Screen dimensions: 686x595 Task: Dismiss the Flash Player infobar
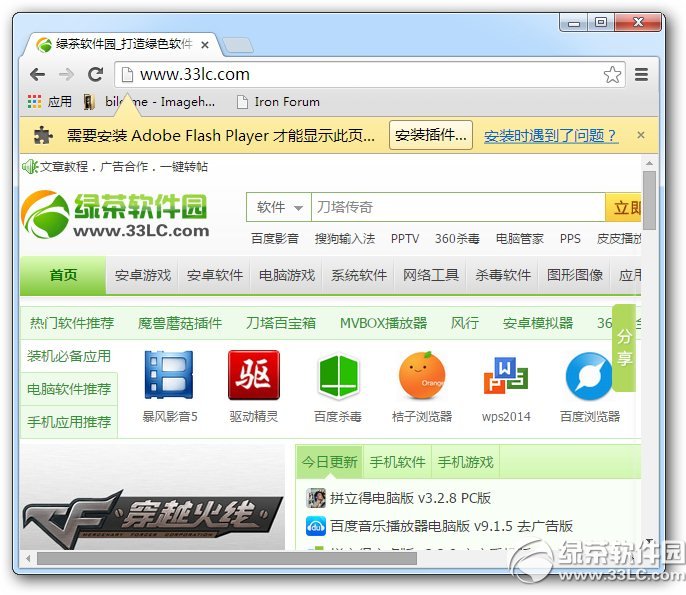(x=640, y=135)
